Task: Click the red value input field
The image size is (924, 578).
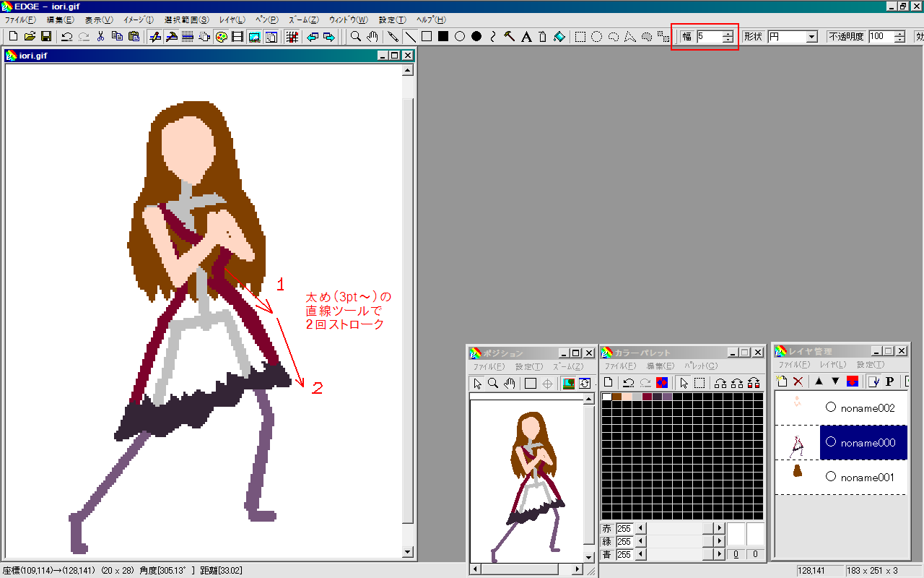Action: (x=624, y=529)
